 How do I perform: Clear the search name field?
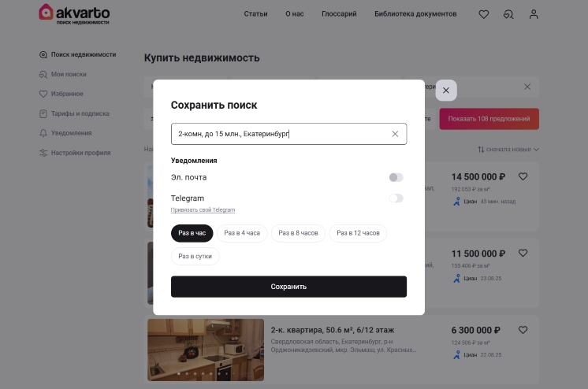click(x=395, y=134)
